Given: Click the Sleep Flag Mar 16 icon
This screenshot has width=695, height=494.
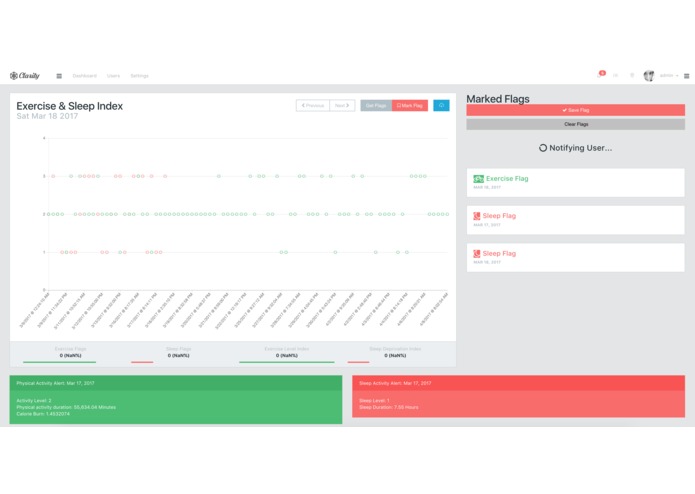Looking at the screenshot, I should pyautogui.click(x=476, y=253).
